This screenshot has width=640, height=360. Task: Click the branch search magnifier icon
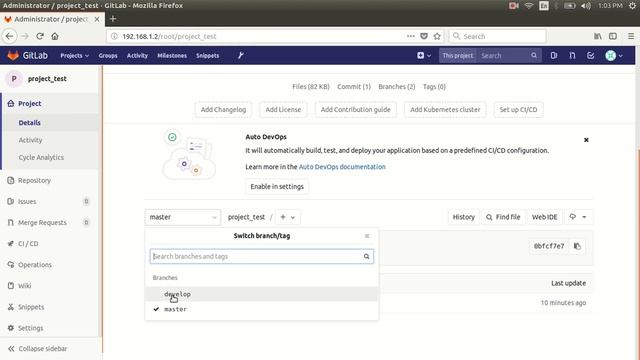367,256
